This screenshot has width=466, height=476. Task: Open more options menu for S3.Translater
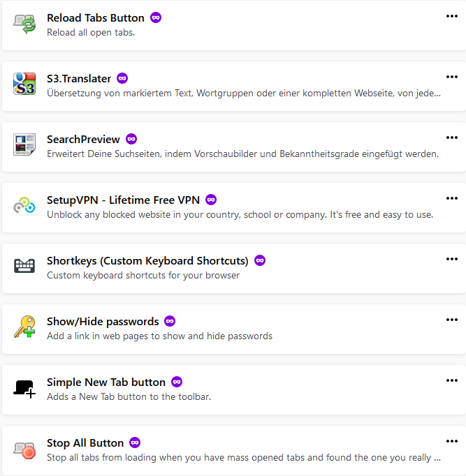tap(451, 77)
